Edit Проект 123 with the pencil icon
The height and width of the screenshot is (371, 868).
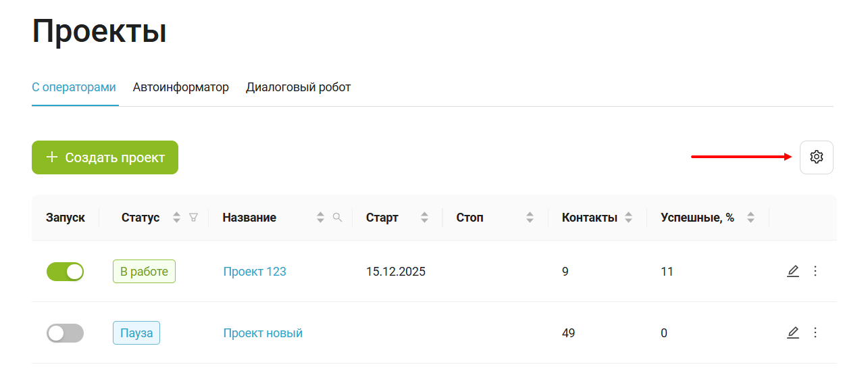(x=793, y=271)
